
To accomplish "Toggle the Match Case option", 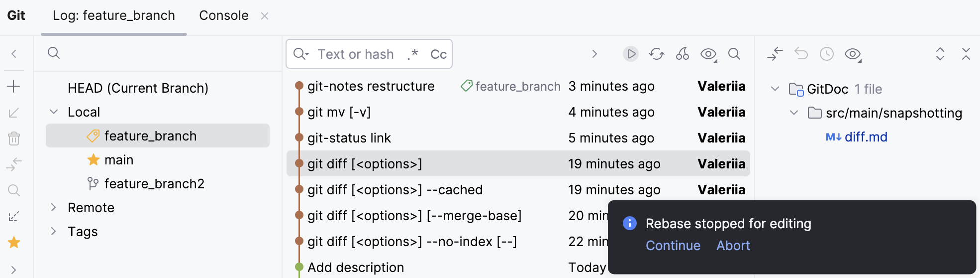I will pos(438,54).
